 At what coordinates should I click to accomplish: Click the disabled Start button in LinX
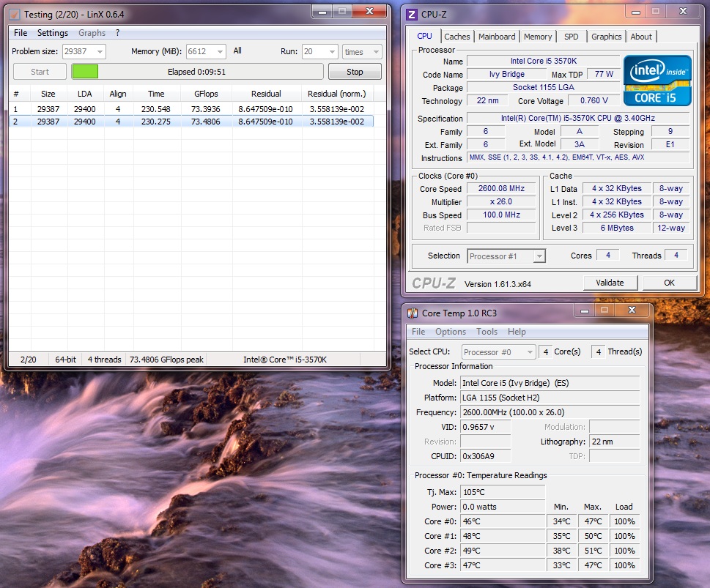click(40, 72)
